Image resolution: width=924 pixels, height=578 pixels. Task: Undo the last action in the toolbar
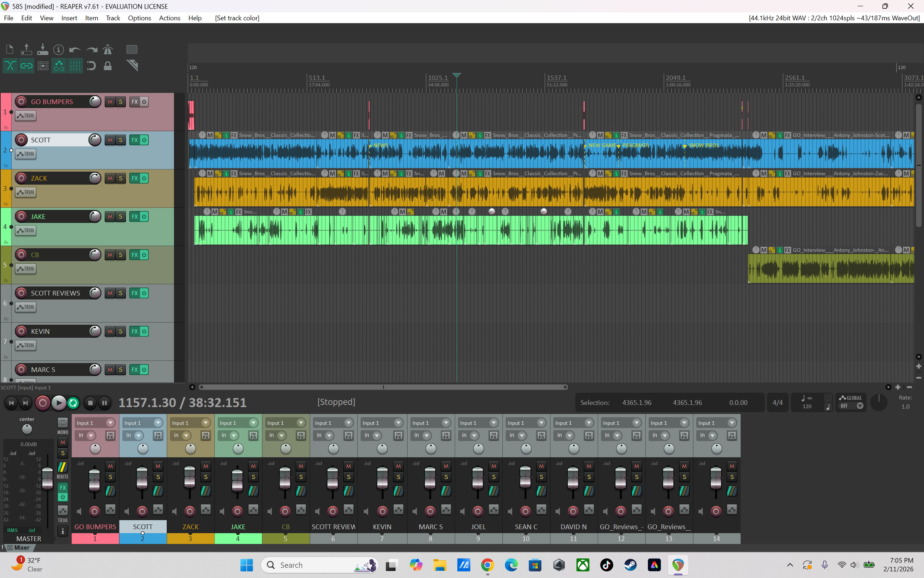(75, 50)
